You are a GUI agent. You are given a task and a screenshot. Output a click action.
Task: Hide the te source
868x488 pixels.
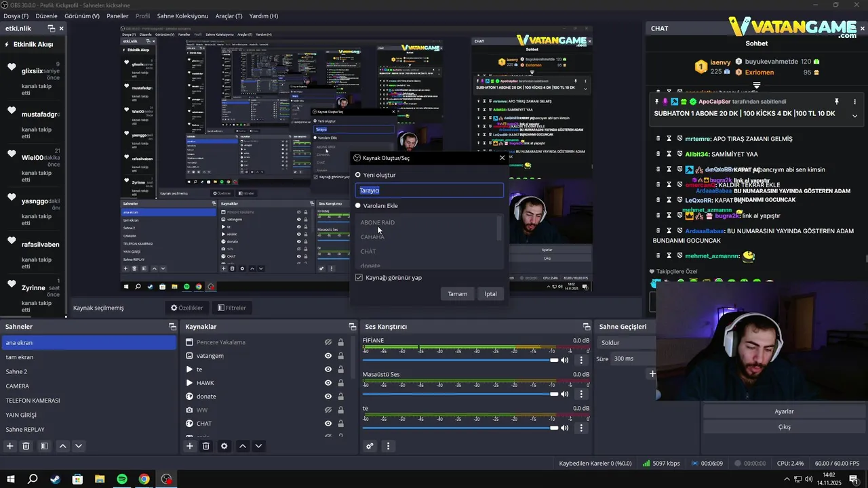point(328,369)
